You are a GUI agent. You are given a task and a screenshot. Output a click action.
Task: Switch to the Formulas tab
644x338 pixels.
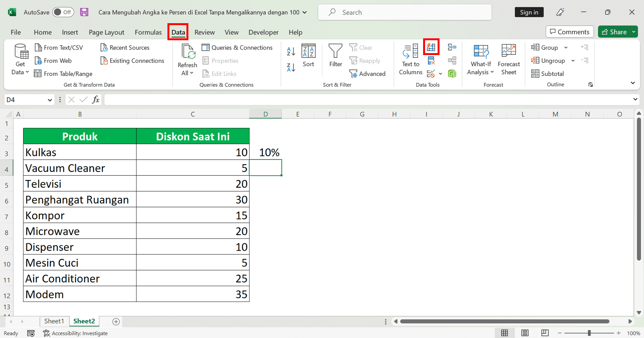(148, 32)
